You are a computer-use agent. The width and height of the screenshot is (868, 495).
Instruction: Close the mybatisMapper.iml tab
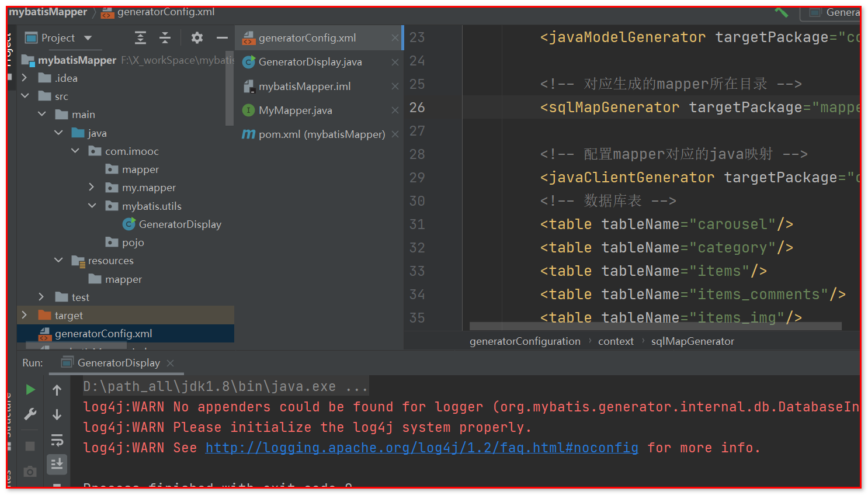pos(395,86)
